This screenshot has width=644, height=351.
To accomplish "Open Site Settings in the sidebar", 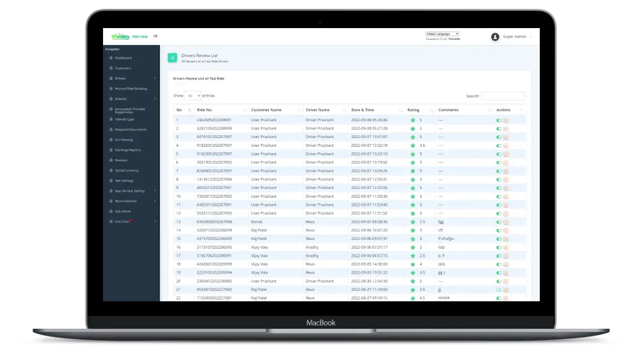I will [124, 181].
